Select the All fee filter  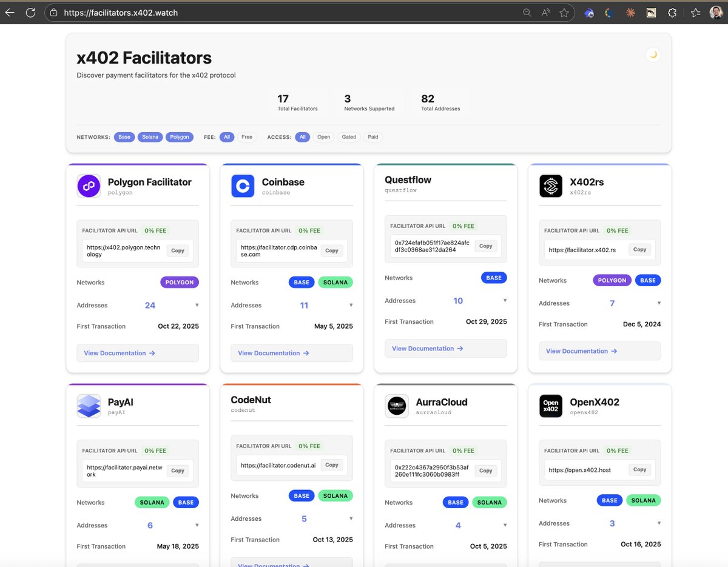point(227,137)
